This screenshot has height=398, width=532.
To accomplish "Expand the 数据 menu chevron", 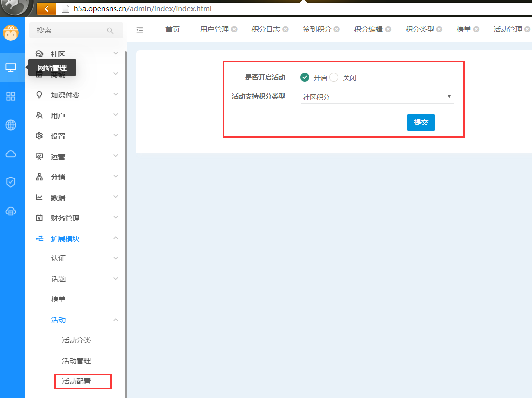I will tap(116, 197).
